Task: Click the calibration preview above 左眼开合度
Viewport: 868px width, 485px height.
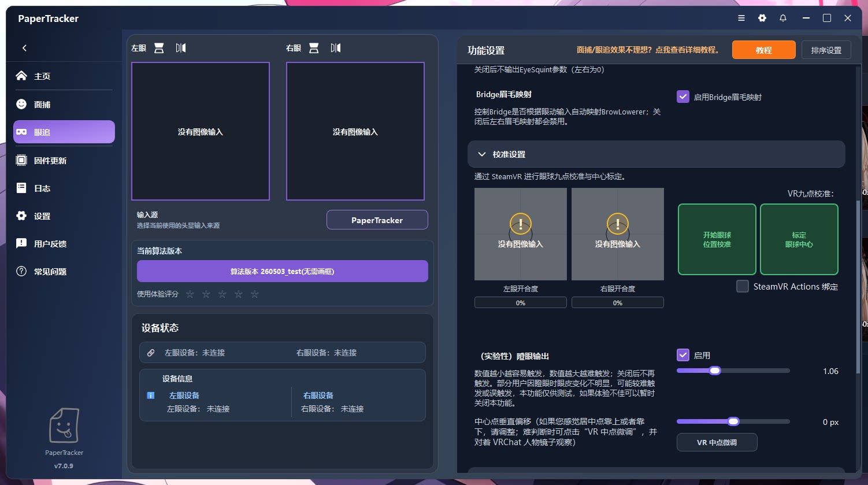Action: tap(521, 234)
